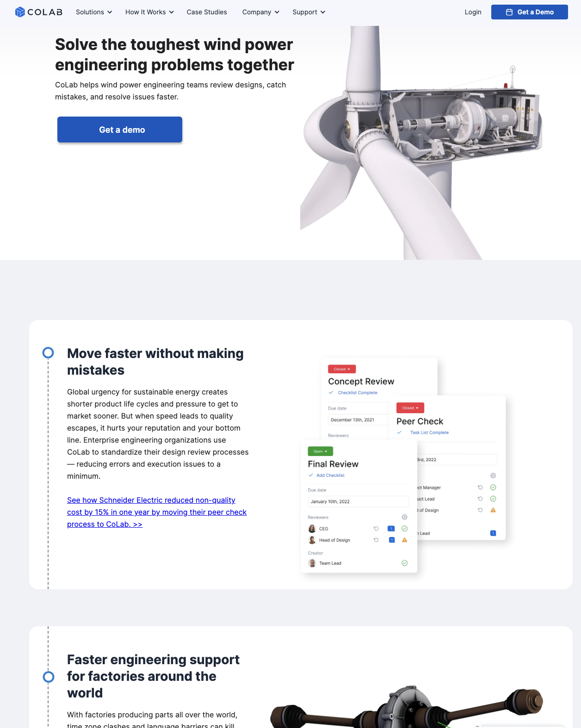This screenshot has height=728, width=581.
Task: Click the Team Lead creator avatar
Action: (x=312, y=563)
